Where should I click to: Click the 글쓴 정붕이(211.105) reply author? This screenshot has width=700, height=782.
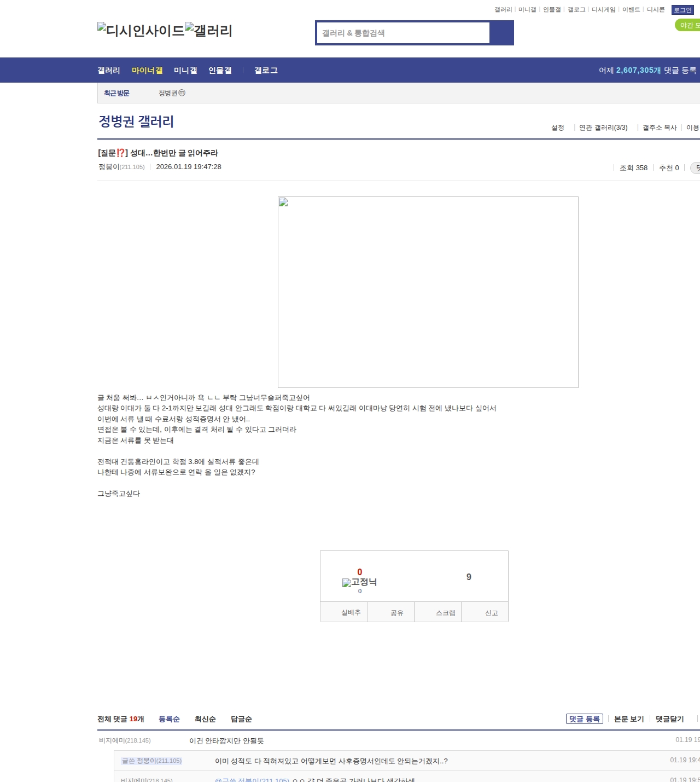151,761
